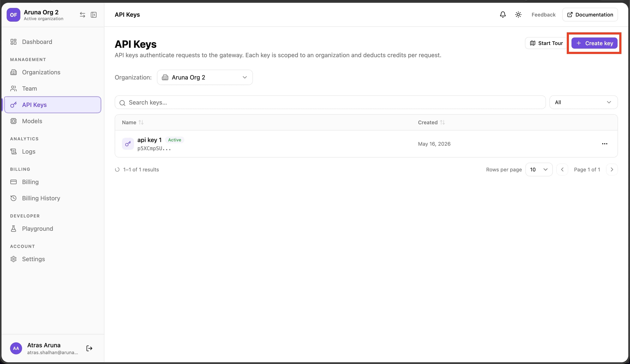Screen dimensions: 630x364
Task: Change the rows per page dropdown
Action: tap(539, 170)
